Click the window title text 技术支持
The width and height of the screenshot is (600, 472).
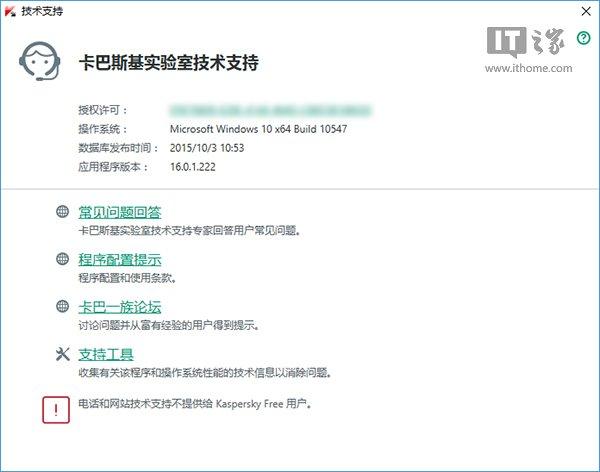[x=42, y=11]
